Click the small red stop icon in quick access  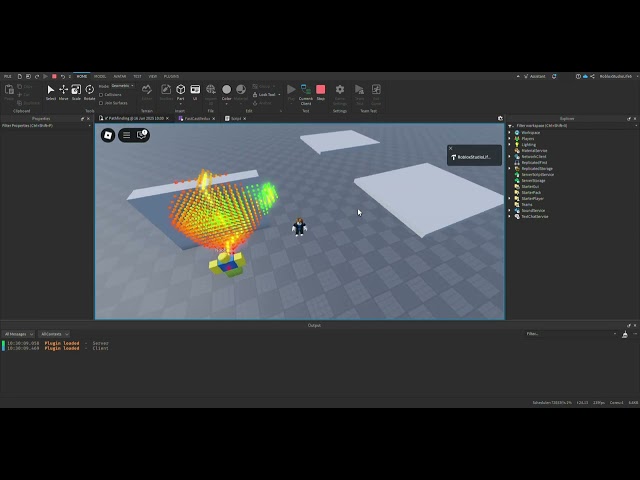click(x=54, y=76)
